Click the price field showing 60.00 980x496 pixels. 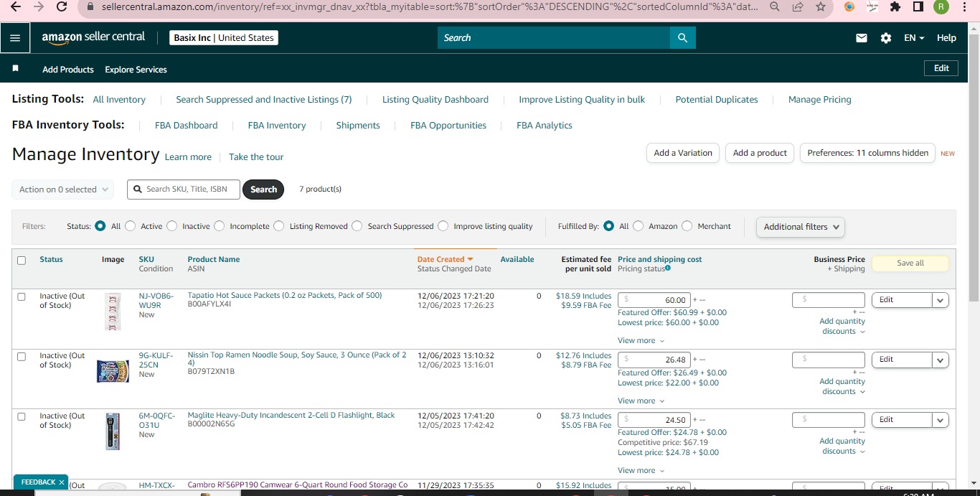pos(654,300)
